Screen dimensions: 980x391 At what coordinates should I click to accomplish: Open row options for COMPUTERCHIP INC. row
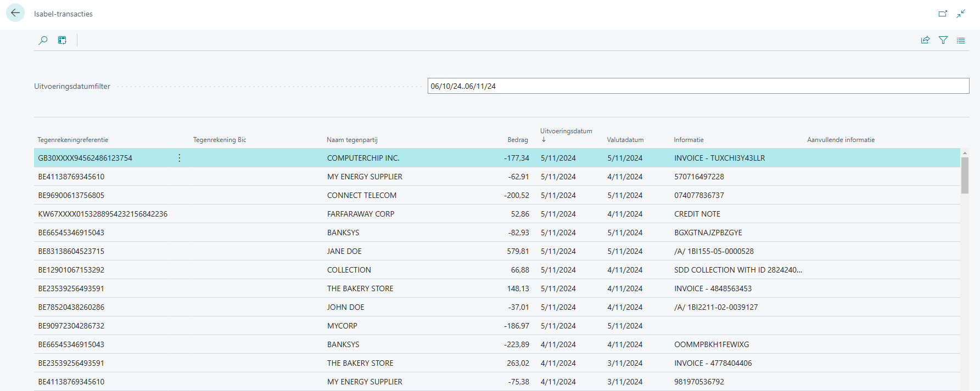point(180,158)
